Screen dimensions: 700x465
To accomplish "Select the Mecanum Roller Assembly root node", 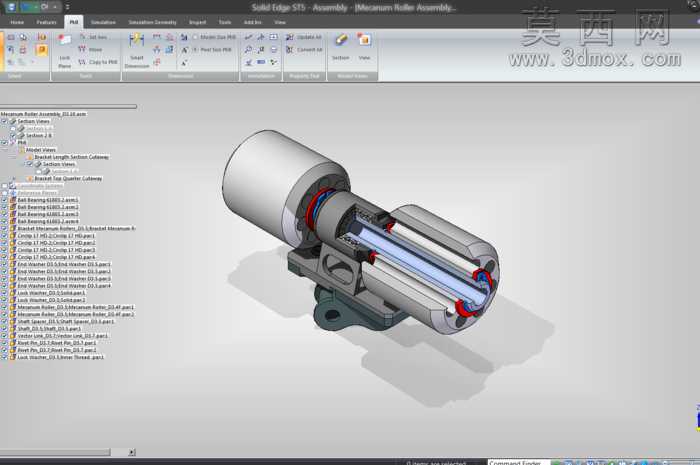I will [43, 114].
